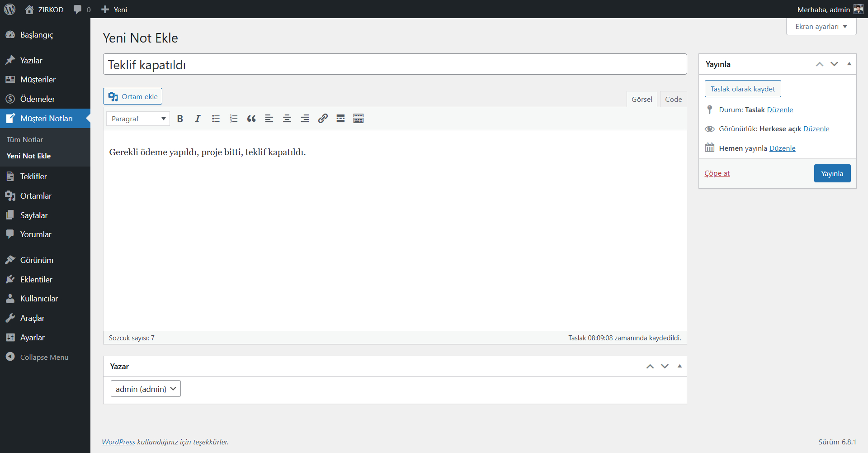Open Teklifler in the sidebar menu
Screen dimensions: 868x453
(33, 176)
